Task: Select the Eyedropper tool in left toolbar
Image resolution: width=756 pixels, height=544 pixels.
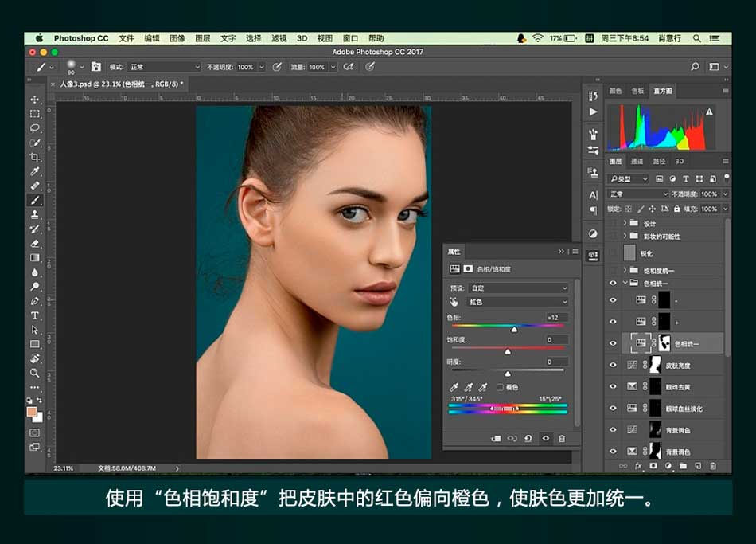Action: 35,171
